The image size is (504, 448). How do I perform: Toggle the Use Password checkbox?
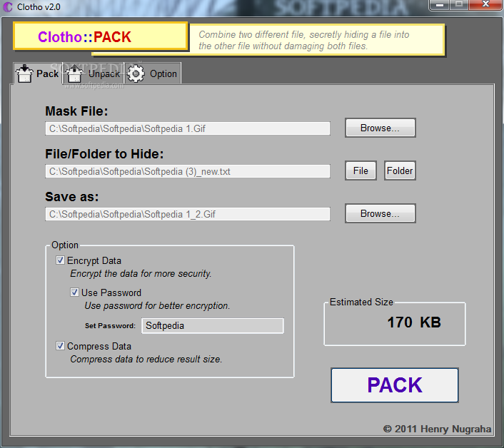click(74, 292)
